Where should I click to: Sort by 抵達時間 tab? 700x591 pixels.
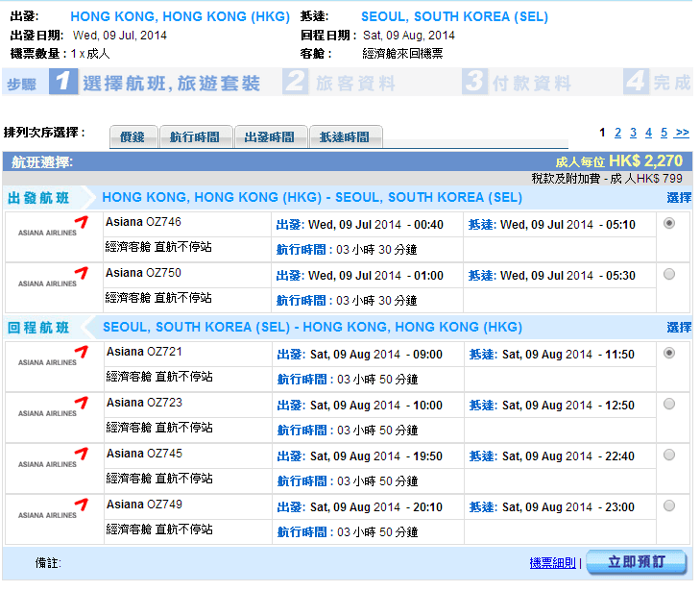click(346, 137)
